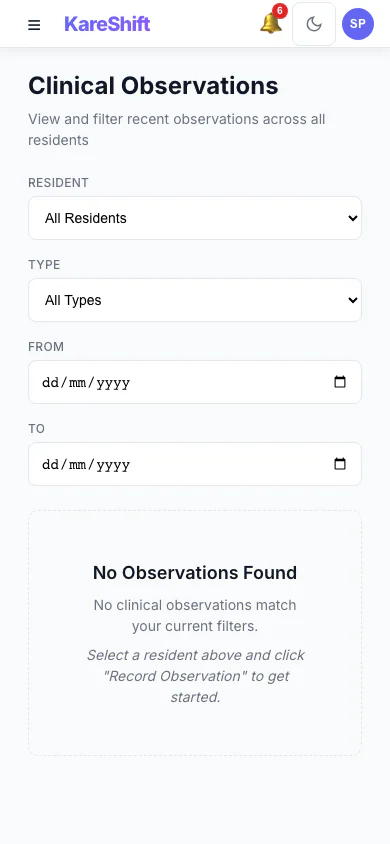
Task: Go home via the KareShift logo
Action: point(107,24)
